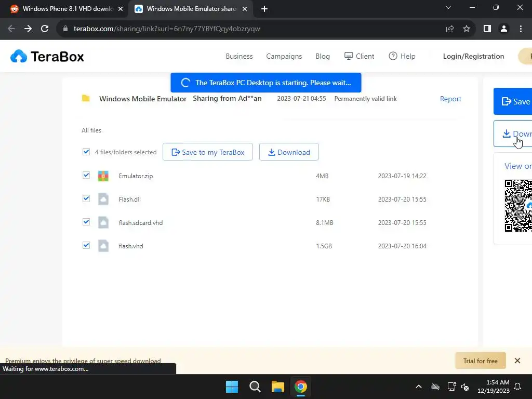Open the taskbar clock and date

494,387
